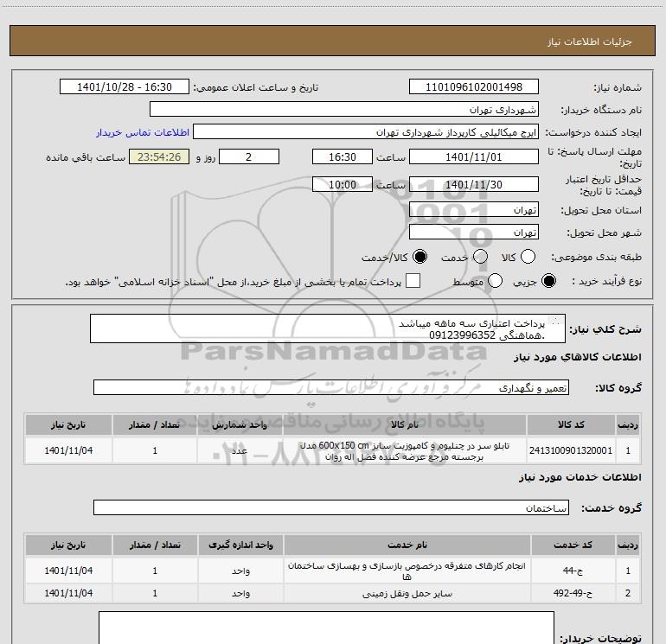Select the کالا radio button

tap(528, 257)
